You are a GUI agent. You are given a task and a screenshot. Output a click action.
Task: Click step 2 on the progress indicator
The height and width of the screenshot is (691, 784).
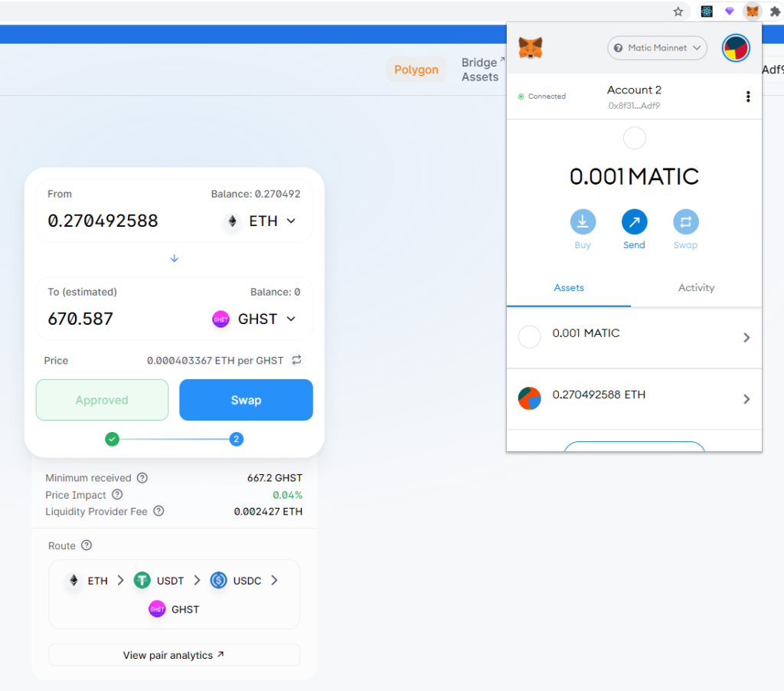237,439
